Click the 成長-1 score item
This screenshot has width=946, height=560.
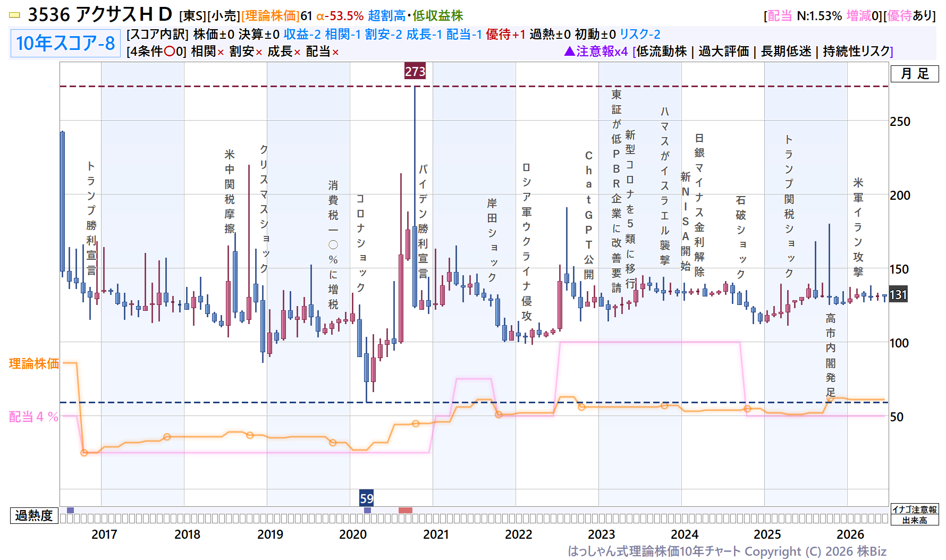click(424, 35)
